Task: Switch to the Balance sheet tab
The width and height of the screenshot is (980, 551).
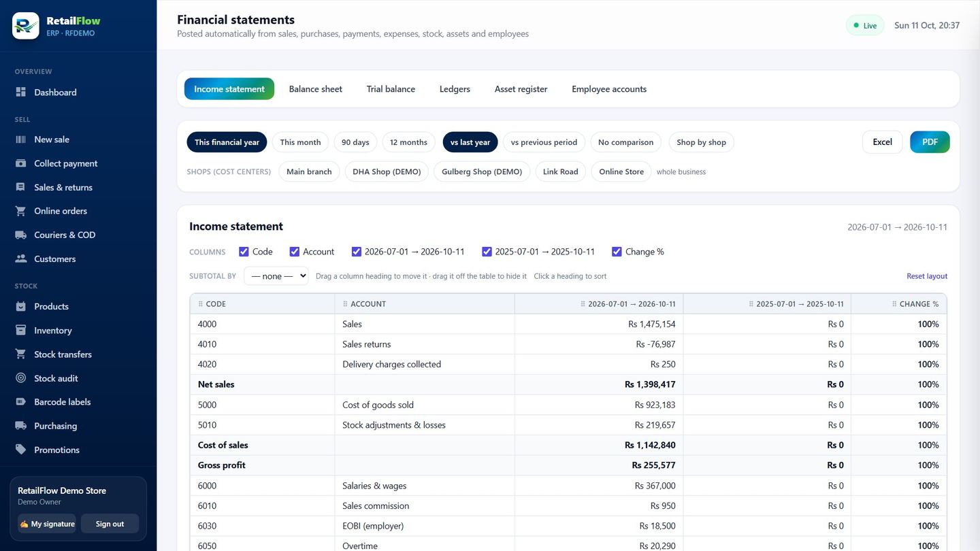Action: click(x=316, y=89)
